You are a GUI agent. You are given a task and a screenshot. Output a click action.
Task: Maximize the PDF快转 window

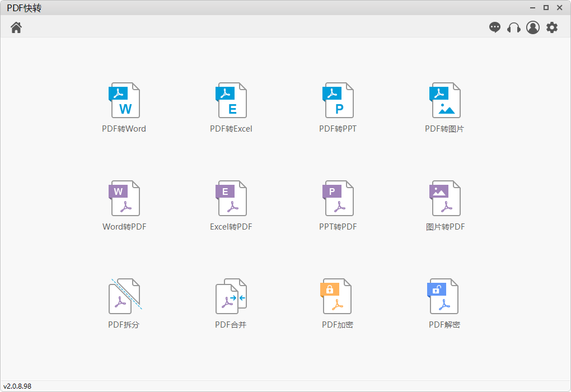pos(546,8)
